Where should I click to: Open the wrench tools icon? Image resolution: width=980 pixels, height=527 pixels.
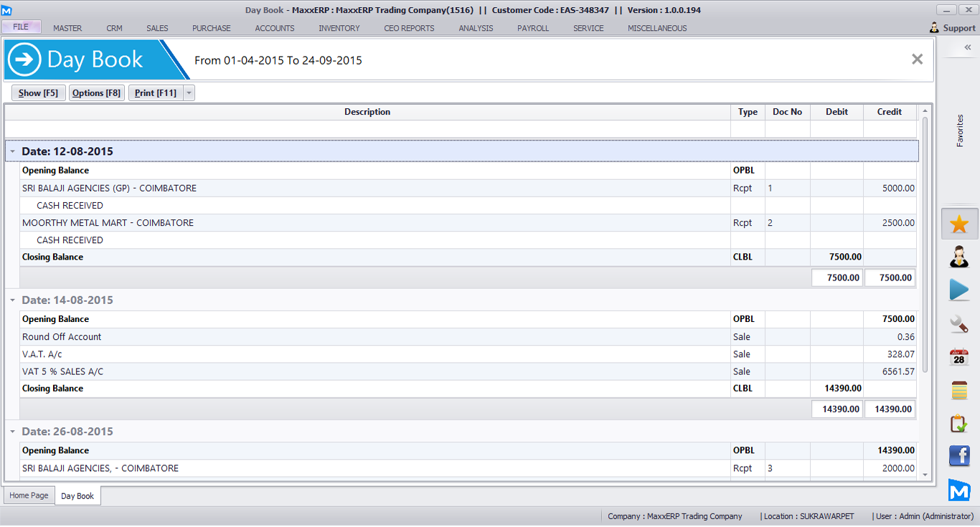[959, 324]
